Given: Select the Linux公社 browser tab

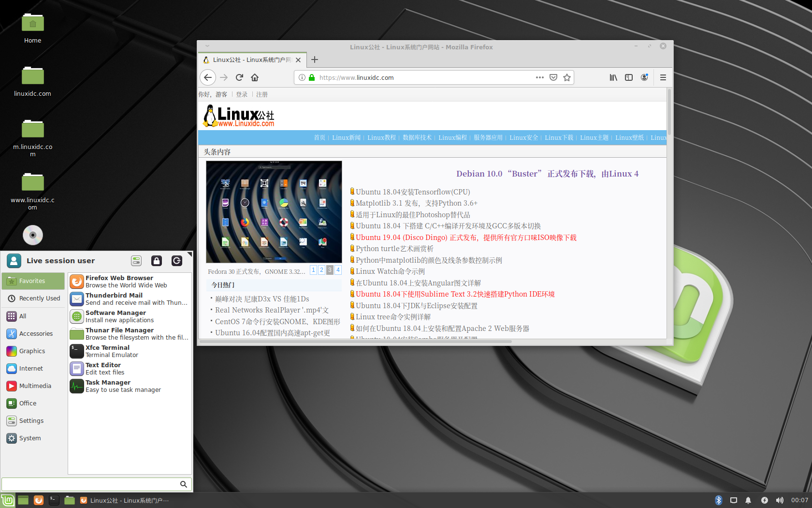Looking at the screenshot, I should point(252,60).
